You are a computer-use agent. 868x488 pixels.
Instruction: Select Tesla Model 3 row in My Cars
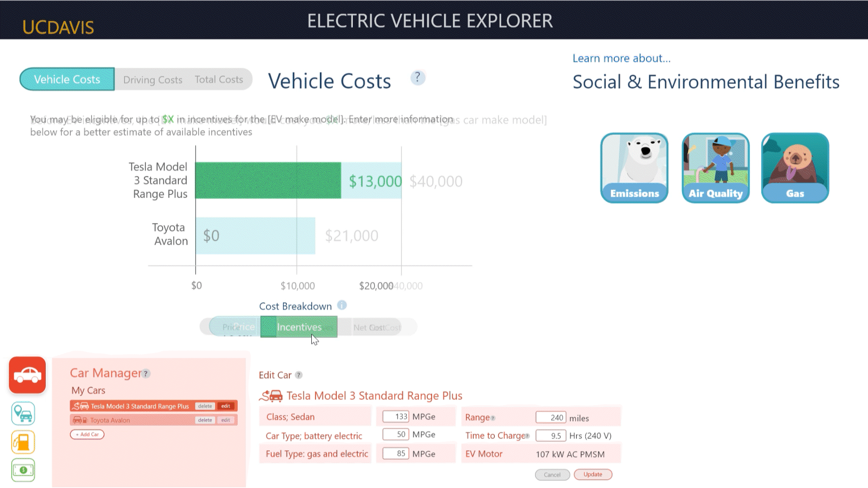coord(153,406)
